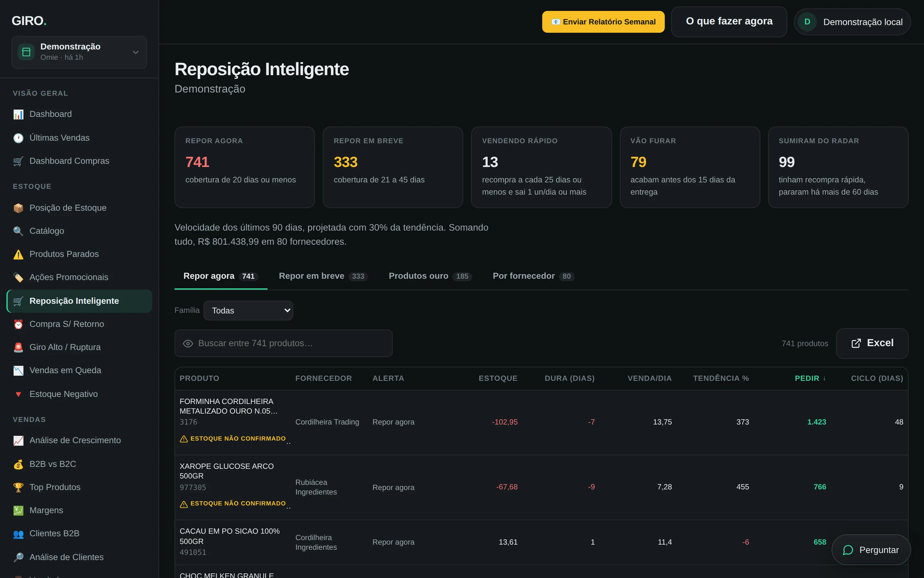This screenshot has height=578, width=924.
Task: Open the Por fornecedor tab
Action: pos(534,276)
